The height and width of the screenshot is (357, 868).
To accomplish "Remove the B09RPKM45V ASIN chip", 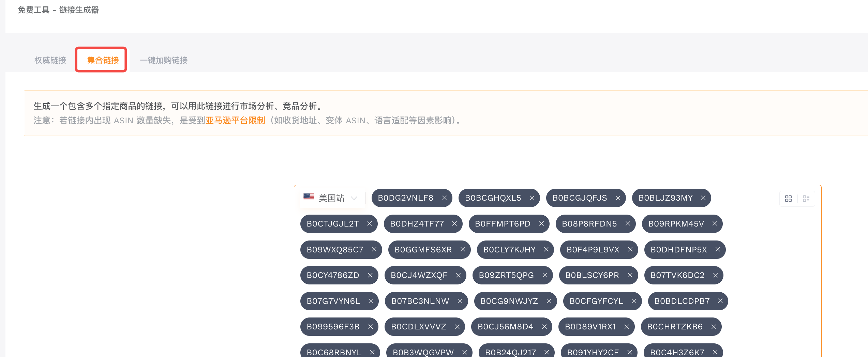I will click(x=715, y=224).
